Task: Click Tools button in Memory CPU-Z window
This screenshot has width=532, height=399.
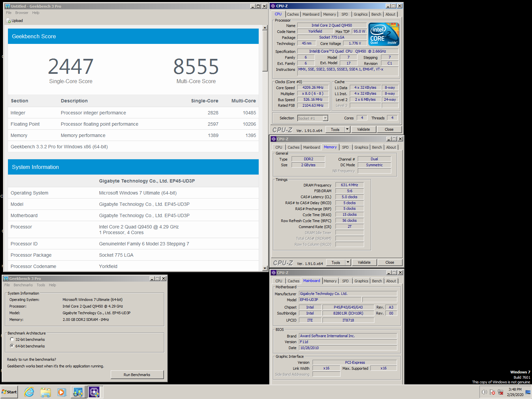Action: (336, 262)
